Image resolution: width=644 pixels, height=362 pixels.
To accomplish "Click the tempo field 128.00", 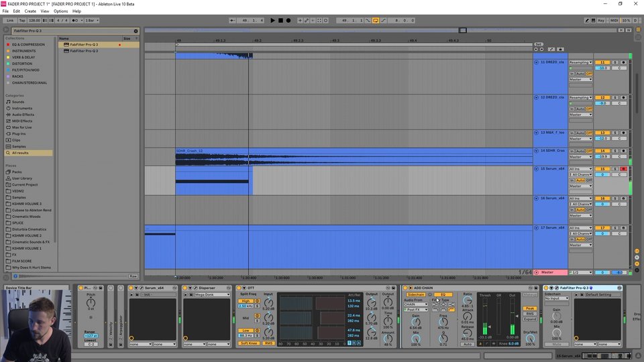I will tap(34, 20).
